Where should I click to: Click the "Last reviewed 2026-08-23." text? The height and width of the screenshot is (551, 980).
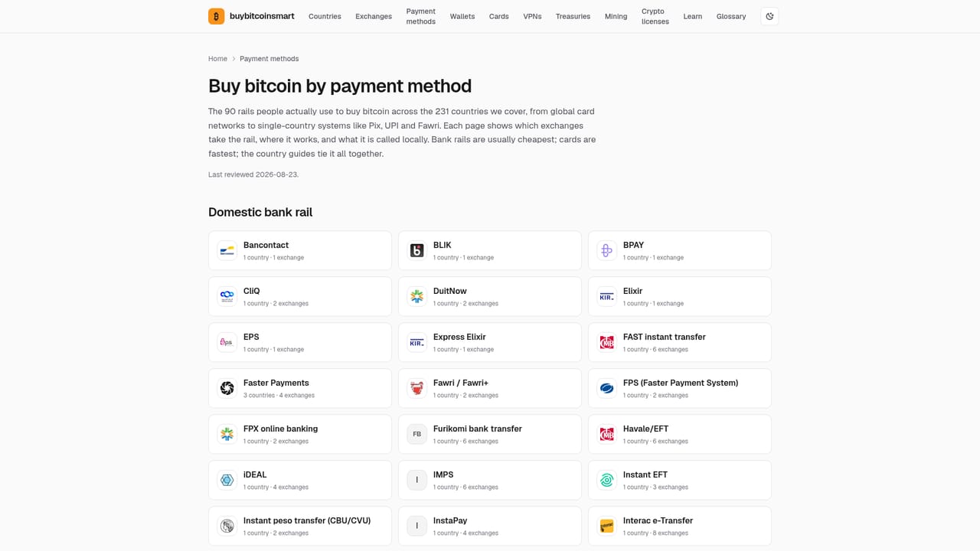[253, 174]
